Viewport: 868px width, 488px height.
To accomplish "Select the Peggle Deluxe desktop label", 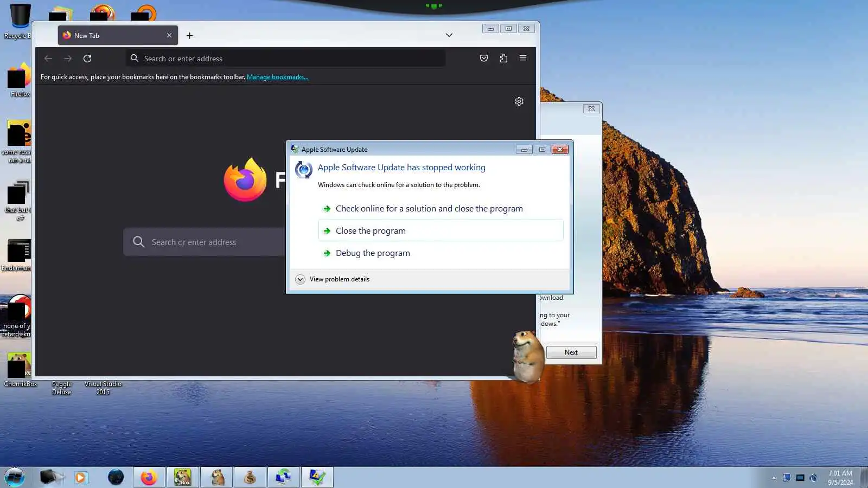I will (x=62, y=388).
